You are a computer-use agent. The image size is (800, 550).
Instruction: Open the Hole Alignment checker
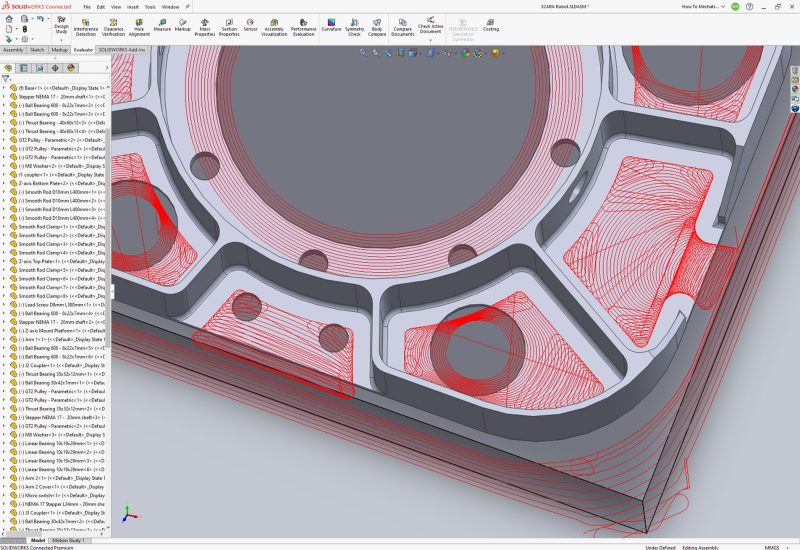point(139,27)
